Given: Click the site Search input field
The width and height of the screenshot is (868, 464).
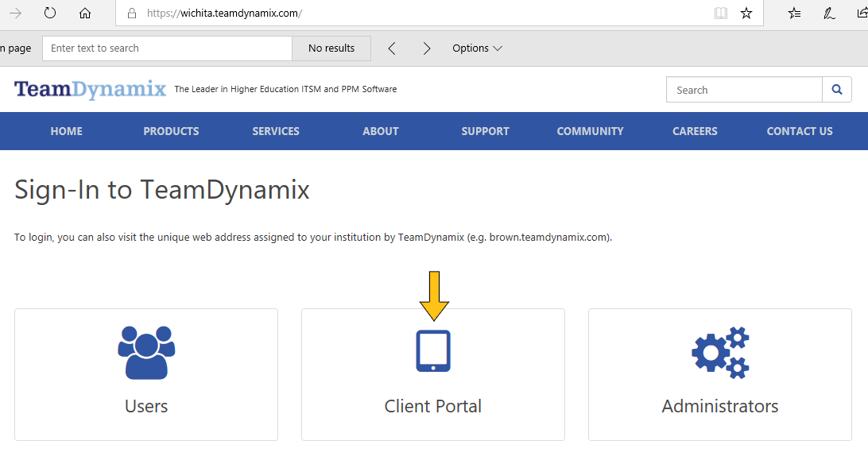Looking at the screenshot, I should [744, 90].
